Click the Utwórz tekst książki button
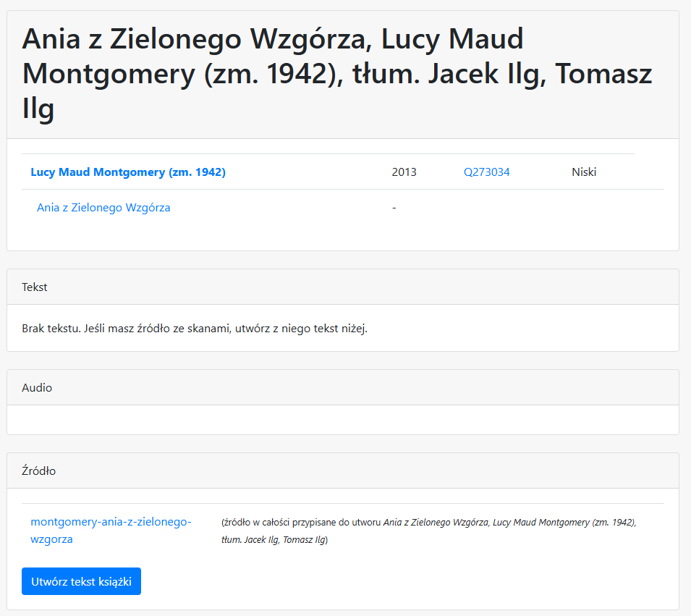Image resolution: width=691 pixels, height=616 pixels. tap(82, 581)
